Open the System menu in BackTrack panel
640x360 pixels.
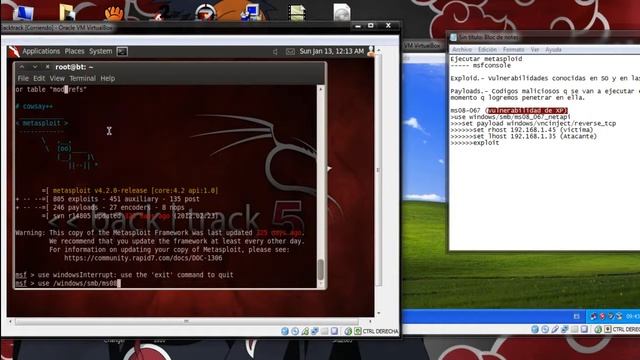click(x=100, y=51)
